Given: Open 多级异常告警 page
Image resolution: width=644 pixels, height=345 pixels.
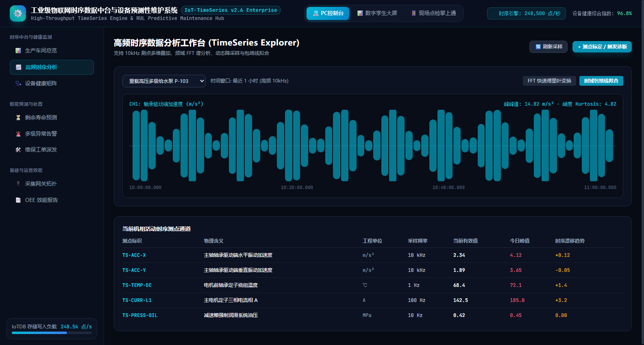Looking at the screenshot, I should point(52,134).
